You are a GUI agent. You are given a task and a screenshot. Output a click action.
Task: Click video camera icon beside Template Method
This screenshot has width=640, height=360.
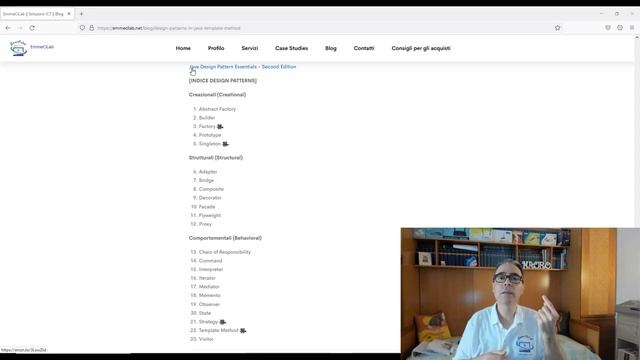[x=243, y=331]
